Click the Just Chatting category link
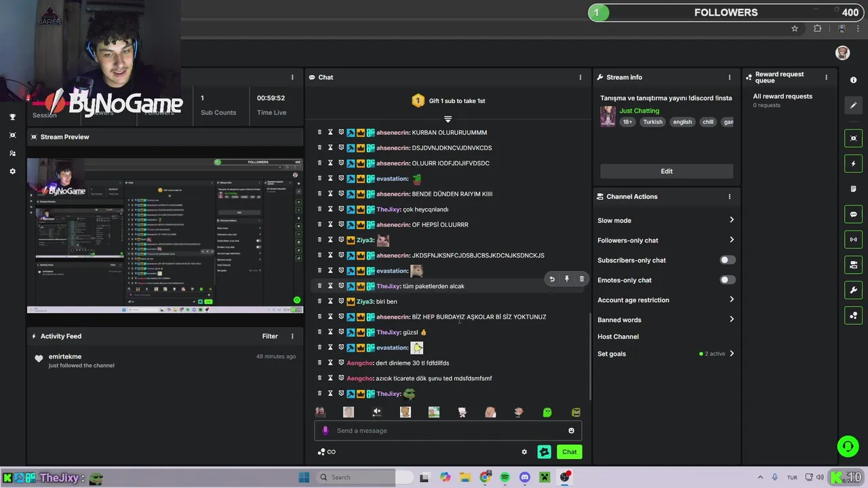Screen dimensions: 868x488 (x=639, y=110)
